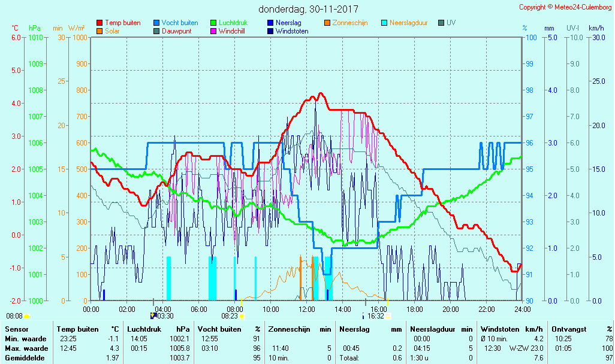Click the red Temp buiten legend swatch
The width and height of the screenshot is (615, 364).
coord(100,23)
